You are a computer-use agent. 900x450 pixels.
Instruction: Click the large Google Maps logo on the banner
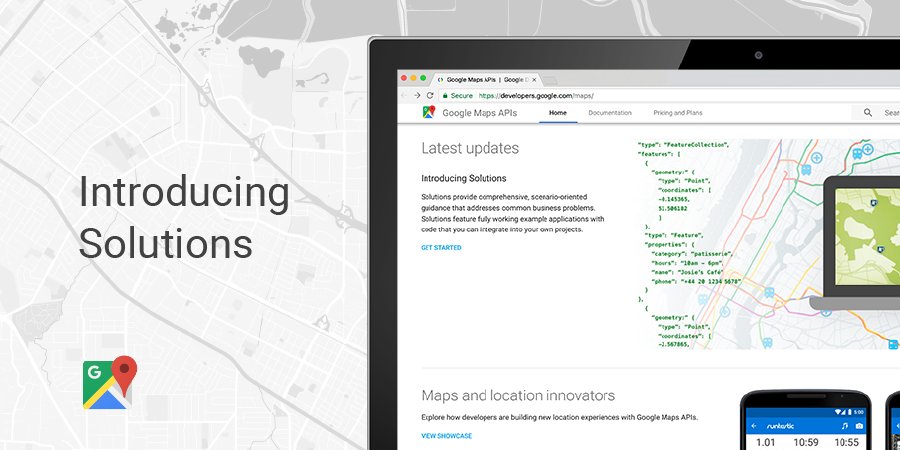pos(110,383)
